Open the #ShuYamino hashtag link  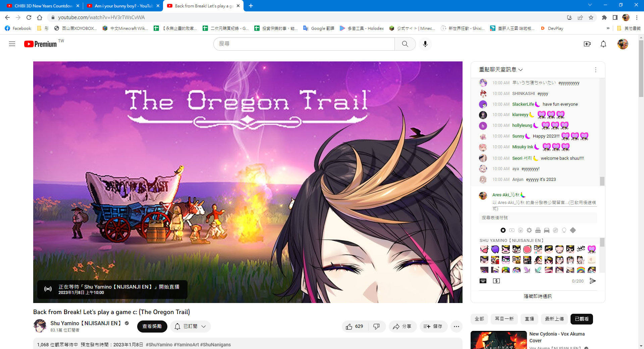(159, 345)
